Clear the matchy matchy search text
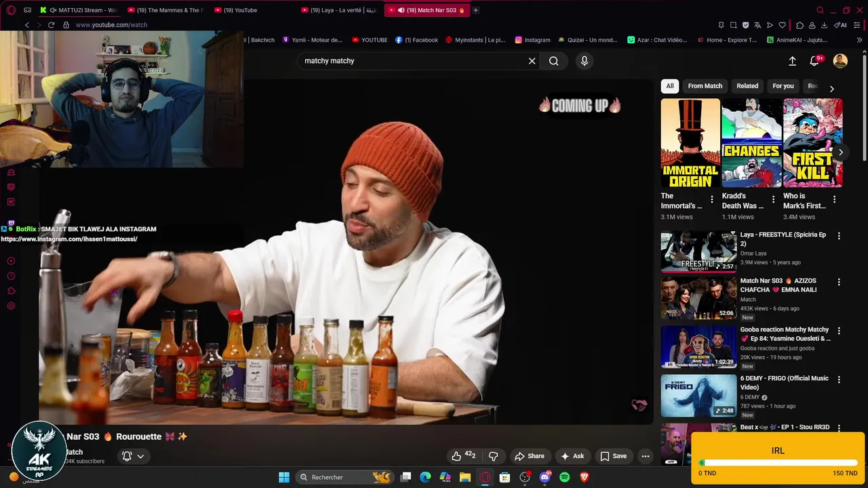This screenshot has height=488, width=868. 532,61
